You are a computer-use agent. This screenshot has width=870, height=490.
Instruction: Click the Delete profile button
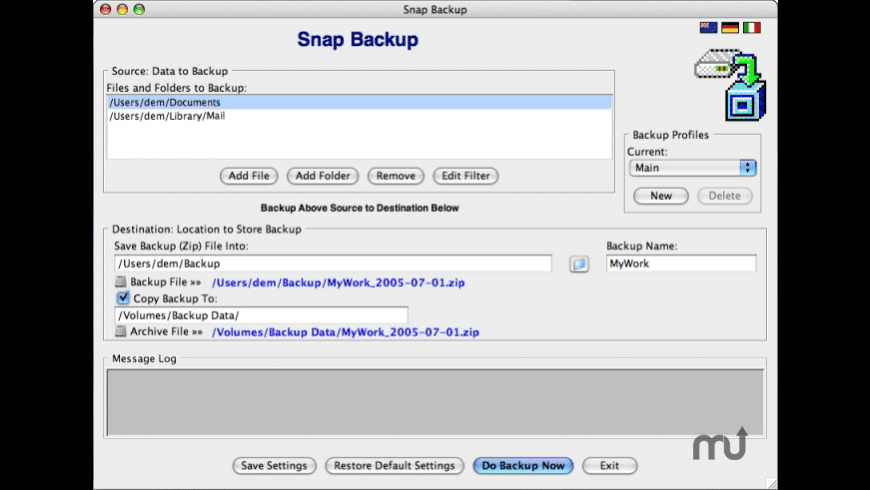click(x=725, y=196)
